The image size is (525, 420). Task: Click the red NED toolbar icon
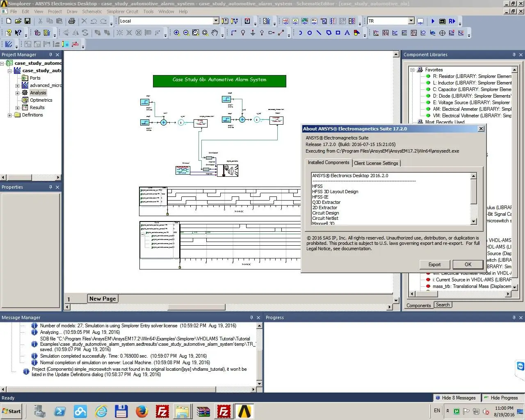(75, 44)
